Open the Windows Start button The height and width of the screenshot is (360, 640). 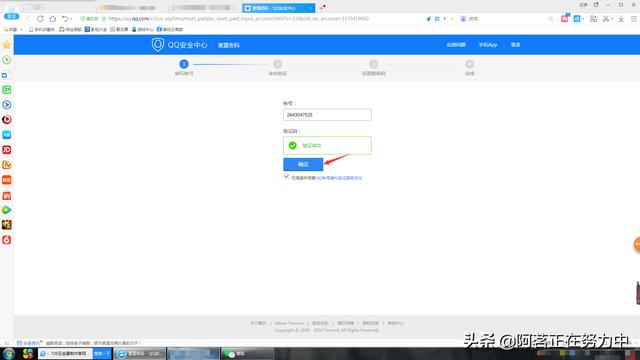(9, 353)
